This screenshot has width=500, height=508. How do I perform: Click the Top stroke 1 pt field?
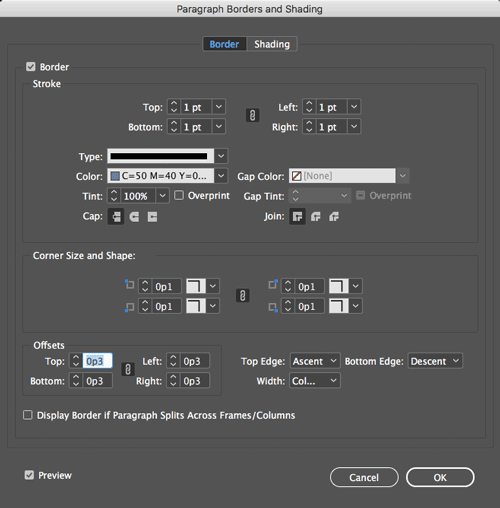tap(196, 107)
